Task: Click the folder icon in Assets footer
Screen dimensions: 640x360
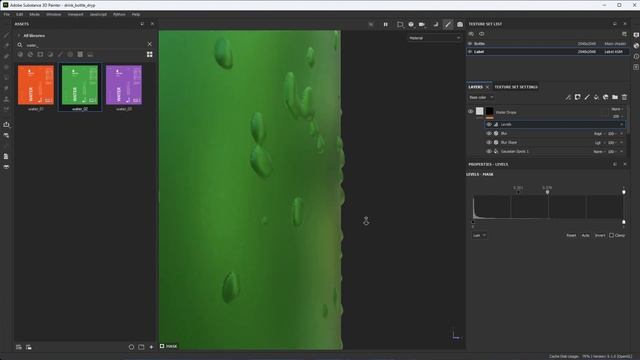Action: 141,347
